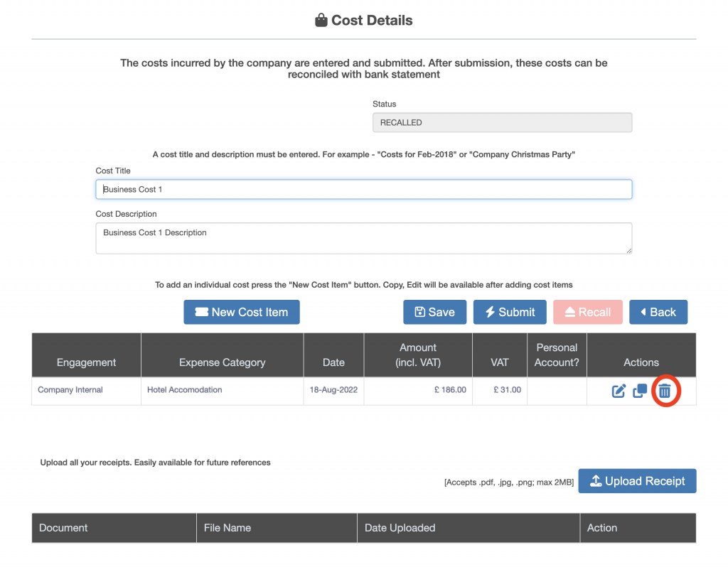The height and width of the screenshot is (567, 728).
Task: Select the Company Internal engagement cell
Action: click(x=70, y=390)
